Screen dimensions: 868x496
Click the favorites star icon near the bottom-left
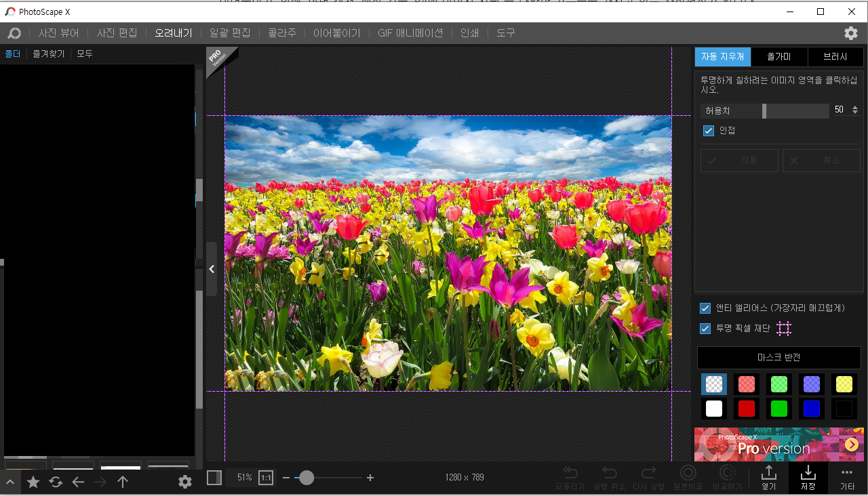(33, 481)
